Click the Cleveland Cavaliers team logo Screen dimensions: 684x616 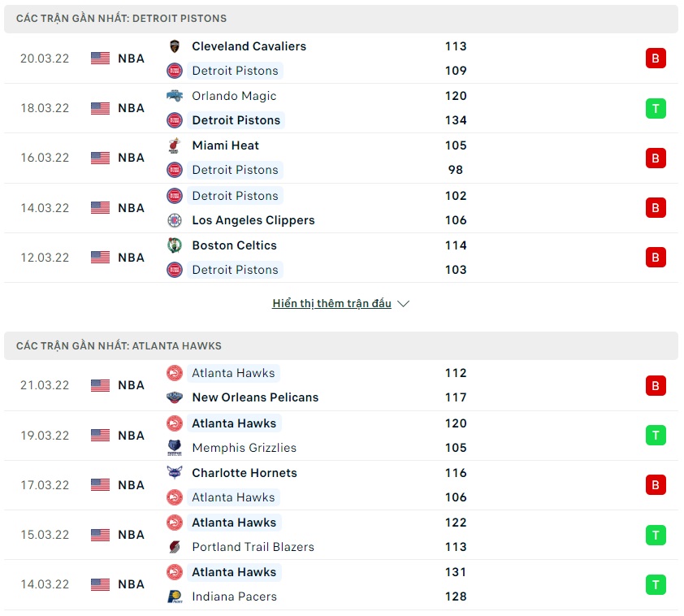[x=175, y=46]
